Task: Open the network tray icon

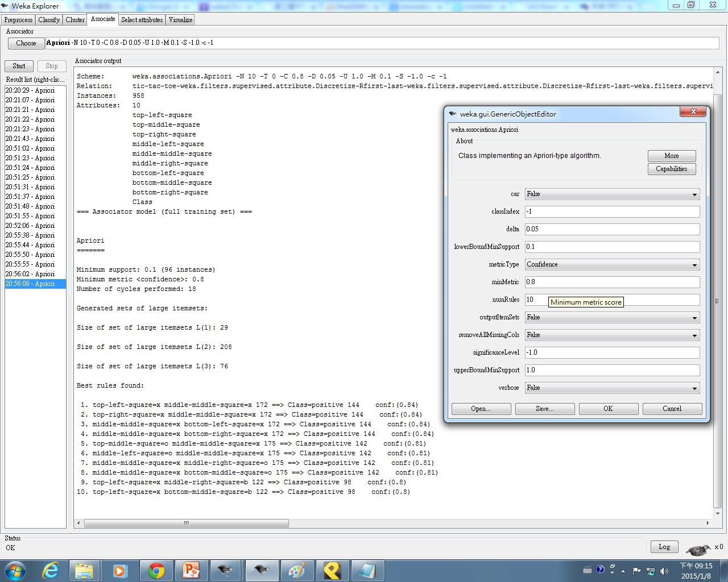Action: (650, 571)
